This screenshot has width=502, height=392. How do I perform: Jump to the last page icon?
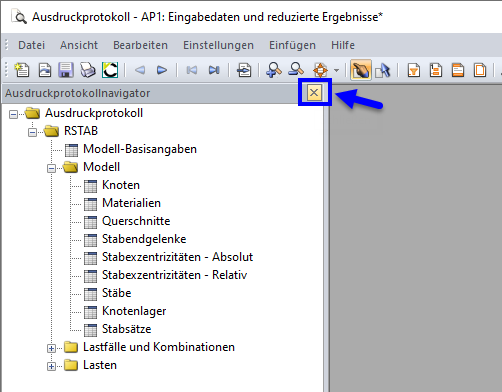pos(214,70)
